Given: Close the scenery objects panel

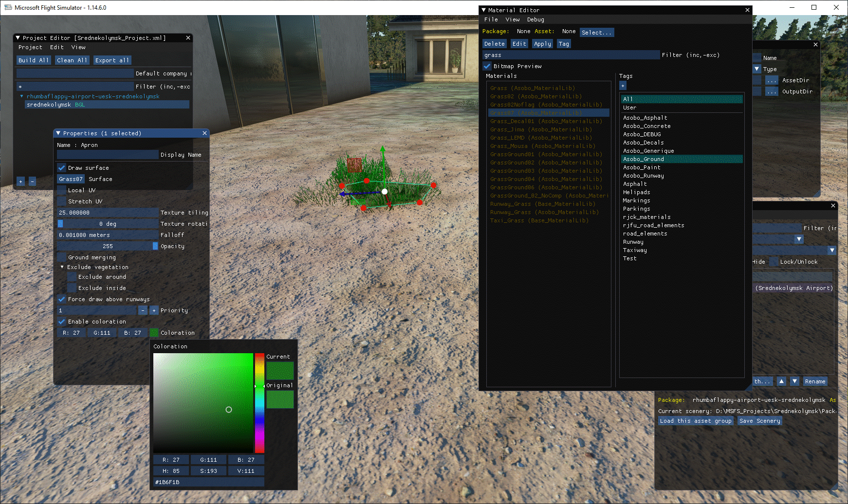Looking at the screenshot, I should click(x=833, y=206).
